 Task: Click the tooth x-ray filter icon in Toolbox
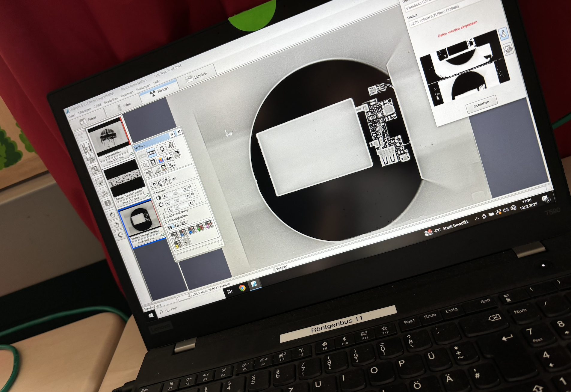pos(153,163)
